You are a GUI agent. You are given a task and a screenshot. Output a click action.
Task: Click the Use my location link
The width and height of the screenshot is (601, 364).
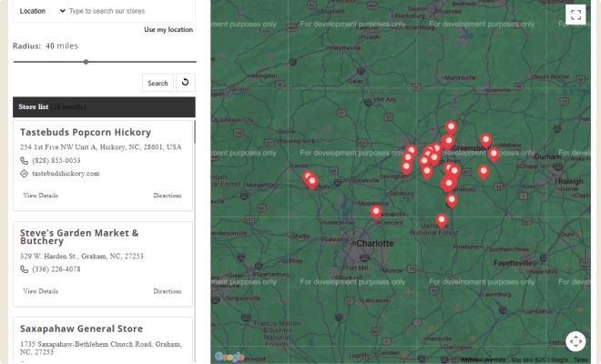(168, 30)
